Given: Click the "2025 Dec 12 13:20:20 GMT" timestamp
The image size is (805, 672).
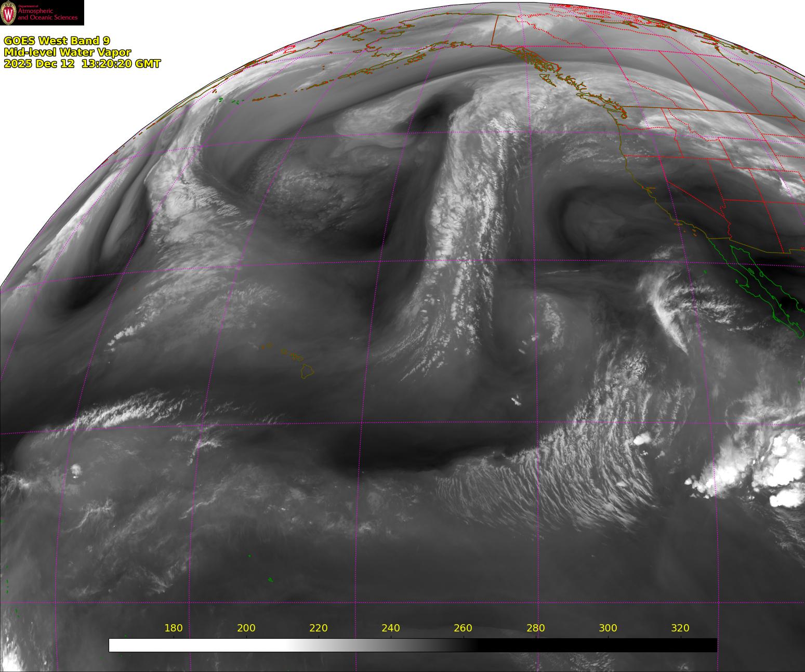Looking at the screenshot, I should coord(82,63).
